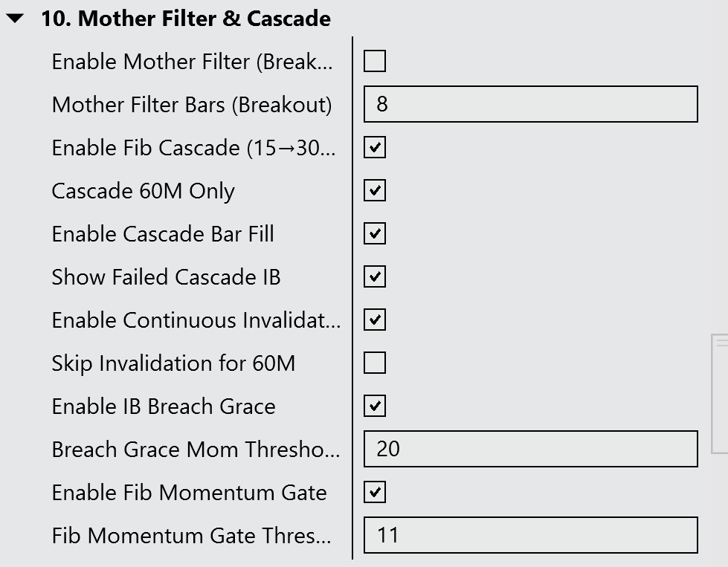Image resolution: width=728 pixels, height=567 pixels.
Task: Select the Enable Fib Momentum Gate label
Action: [189, 493]
